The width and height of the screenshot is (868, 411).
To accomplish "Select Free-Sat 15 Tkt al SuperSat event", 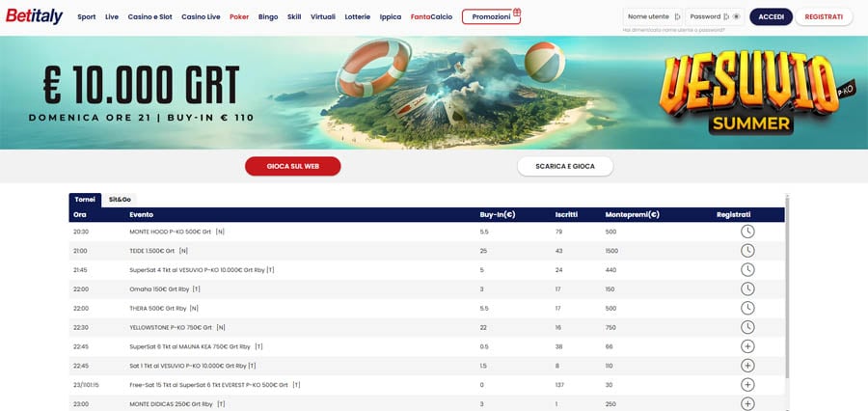I will pos(215,385).
